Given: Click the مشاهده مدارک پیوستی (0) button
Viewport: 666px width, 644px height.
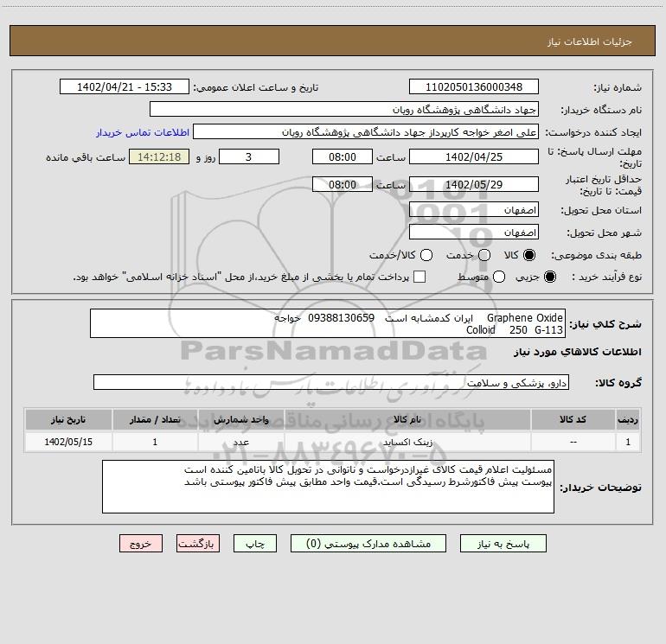Looking at the screenshot, I should (368, 544).
